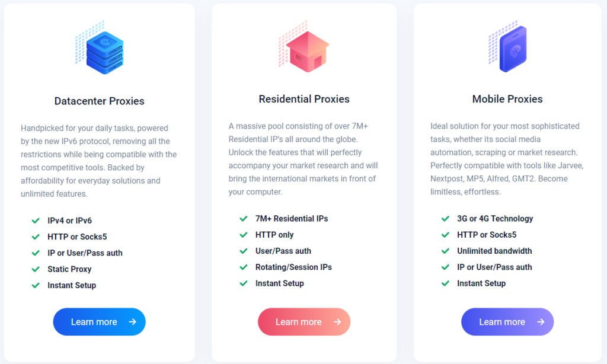Image resolution: width=607 pixels, height=364 pixels.
Task: Click the checkmark beside Rotating/Session IPs
Action: coord(244,267)
